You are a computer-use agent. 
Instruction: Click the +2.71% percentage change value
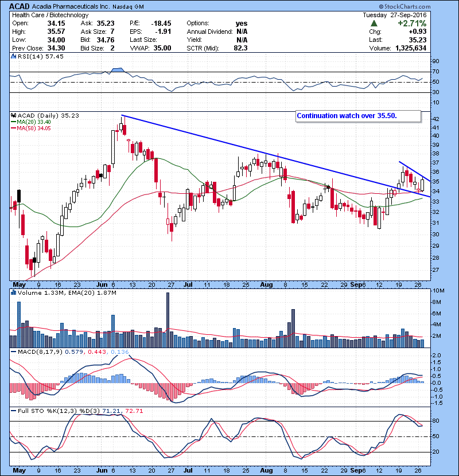point(411,24)
